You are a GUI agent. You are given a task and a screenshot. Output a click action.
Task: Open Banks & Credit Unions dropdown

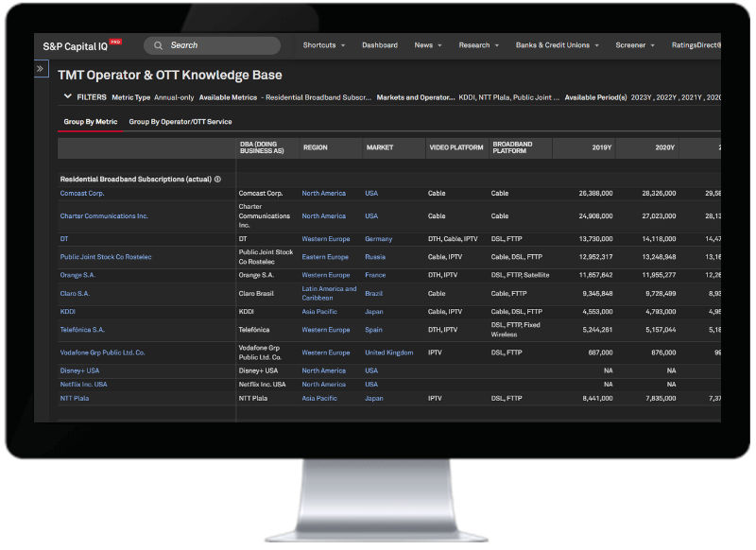click(557, 45)
